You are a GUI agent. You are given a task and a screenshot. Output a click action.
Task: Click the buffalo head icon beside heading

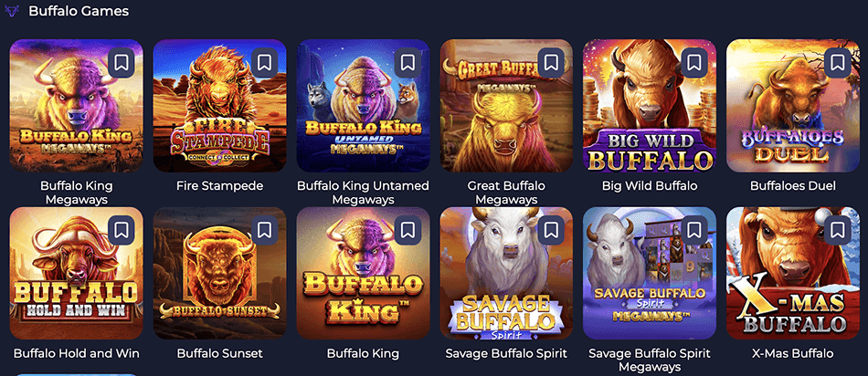(12, 11)
